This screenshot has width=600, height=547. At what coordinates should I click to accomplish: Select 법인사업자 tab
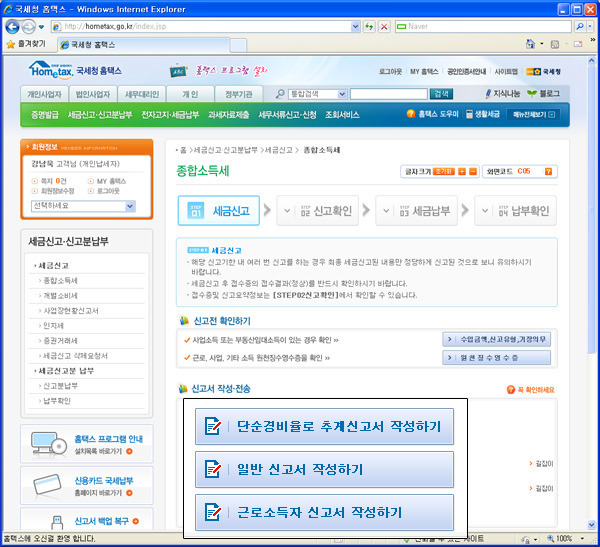point(93,94)
